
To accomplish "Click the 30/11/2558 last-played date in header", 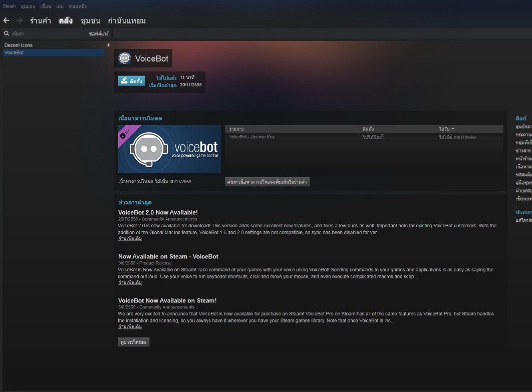I will [191, 85].
